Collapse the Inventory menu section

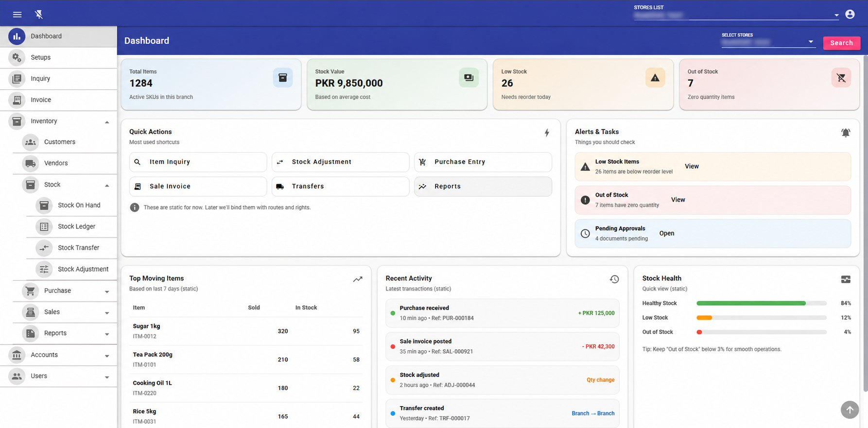click(x=107, y=122)
